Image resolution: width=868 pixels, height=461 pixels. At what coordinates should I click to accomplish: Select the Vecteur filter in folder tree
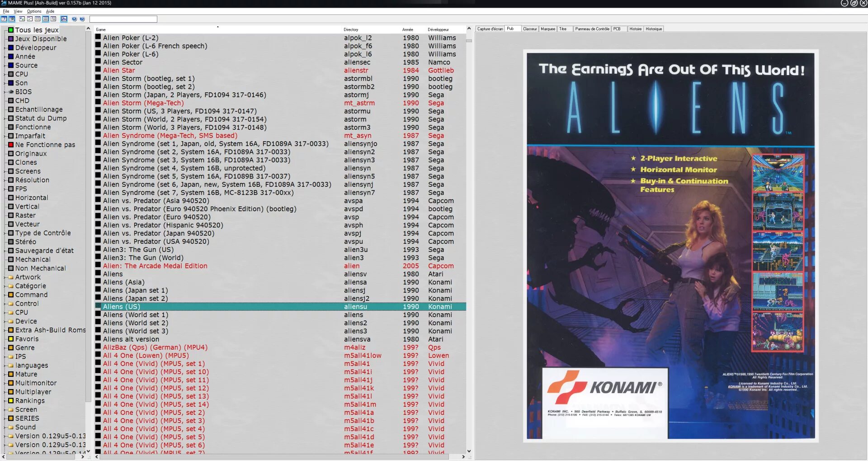coord(28,224)
